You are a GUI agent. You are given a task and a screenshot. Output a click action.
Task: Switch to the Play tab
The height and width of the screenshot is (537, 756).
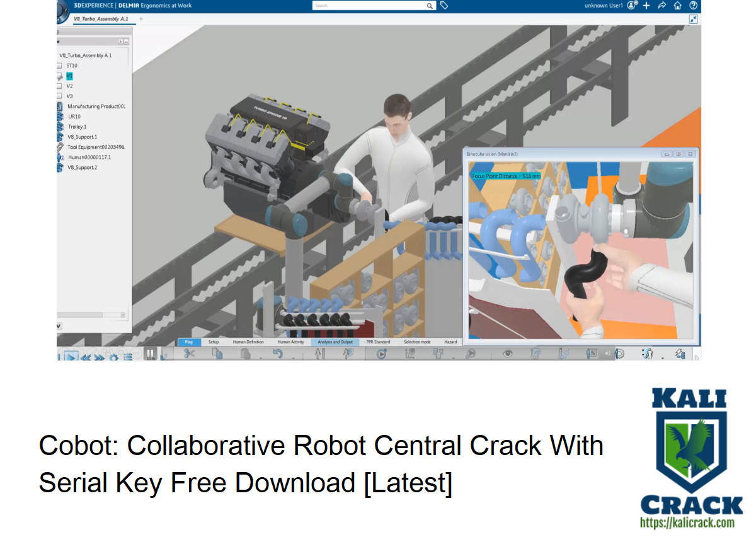click(189, 342)
